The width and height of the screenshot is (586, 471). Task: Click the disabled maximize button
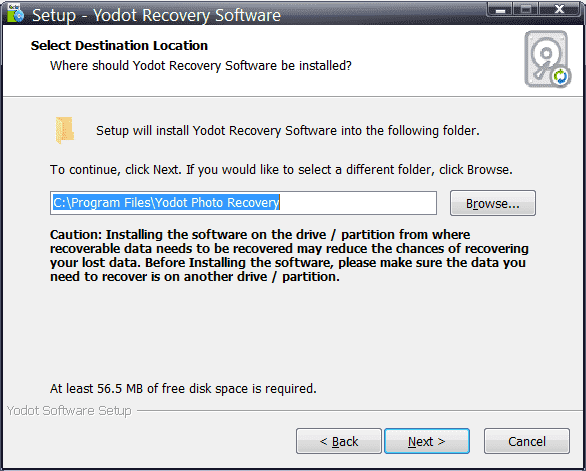526,9
